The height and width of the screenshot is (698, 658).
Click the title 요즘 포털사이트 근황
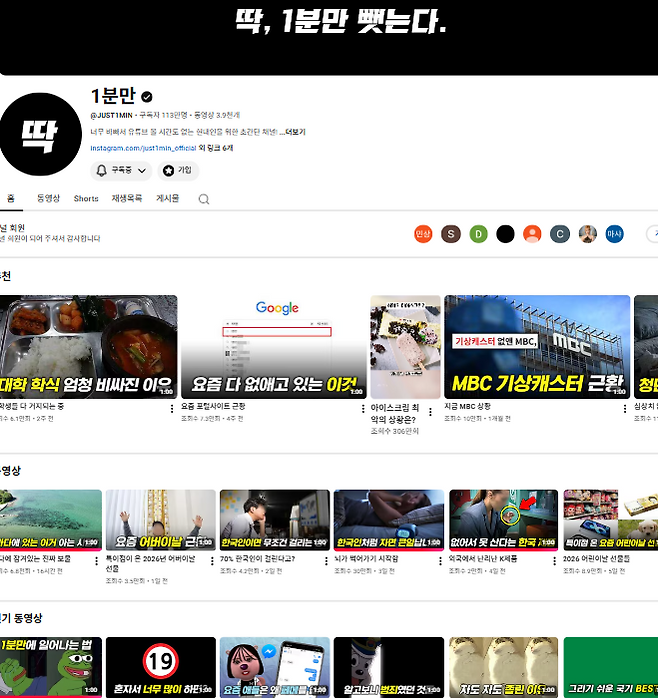[213, 406]
